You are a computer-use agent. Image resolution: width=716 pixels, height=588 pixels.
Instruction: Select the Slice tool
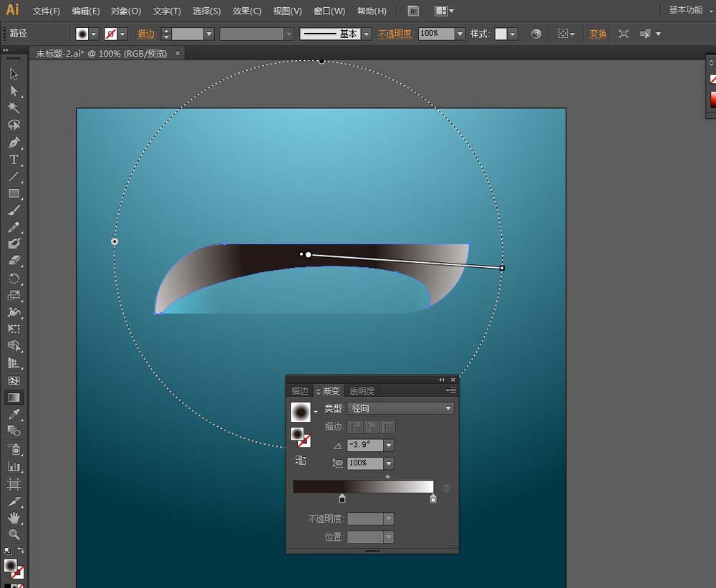14,501
